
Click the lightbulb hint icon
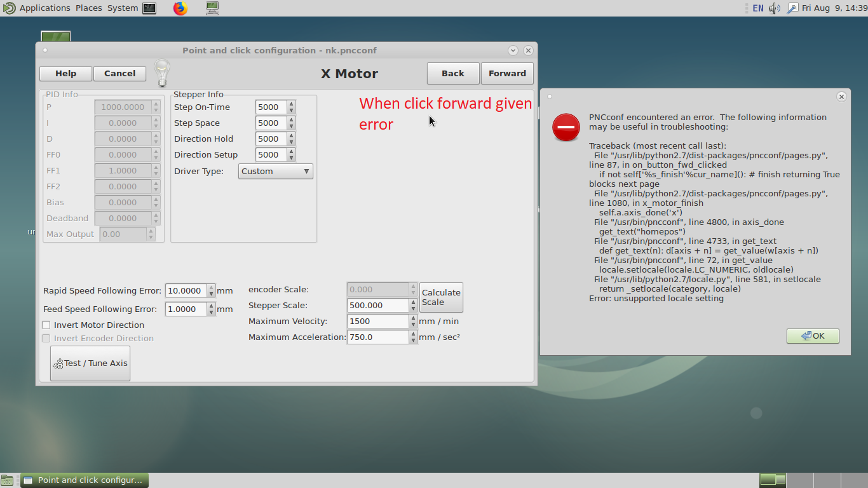click(x=162, y=73)
